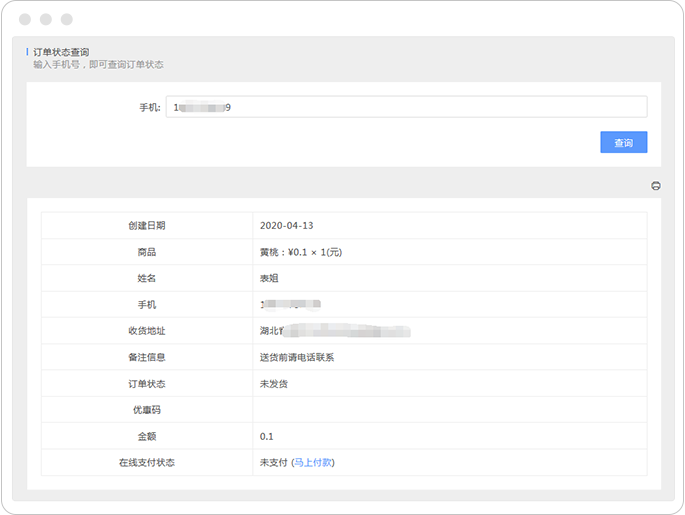Click the rightmost window control dot

pyautogui.click(x=67, y=19)
